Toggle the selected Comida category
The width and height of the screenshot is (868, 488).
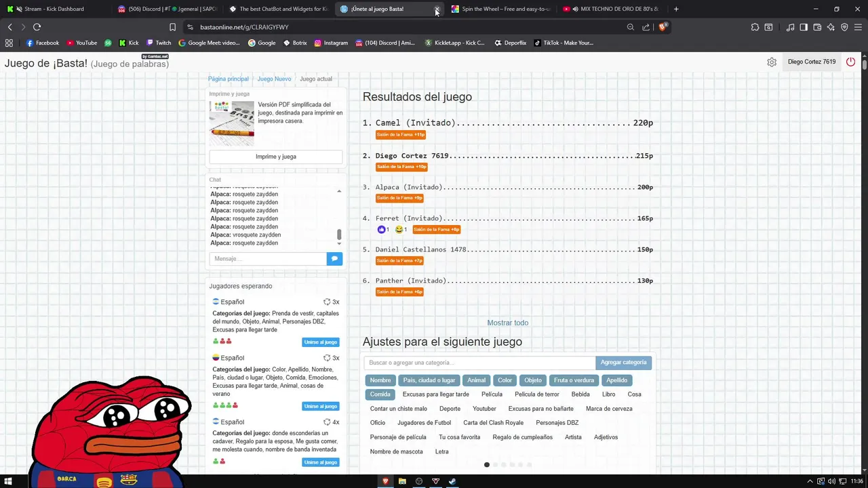coord(380,394)
